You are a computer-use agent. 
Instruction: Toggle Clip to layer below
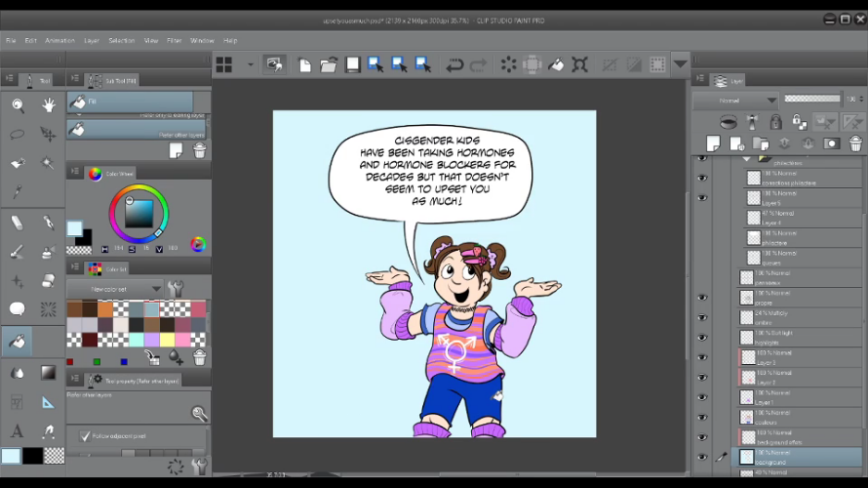tap(729, 121)
